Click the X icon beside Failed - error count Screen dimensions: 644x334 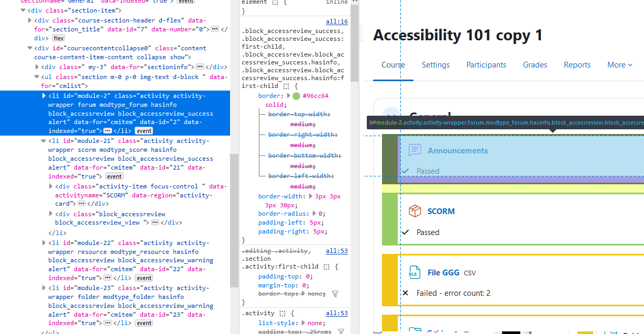pyautogui.click(x=405, y=293)
